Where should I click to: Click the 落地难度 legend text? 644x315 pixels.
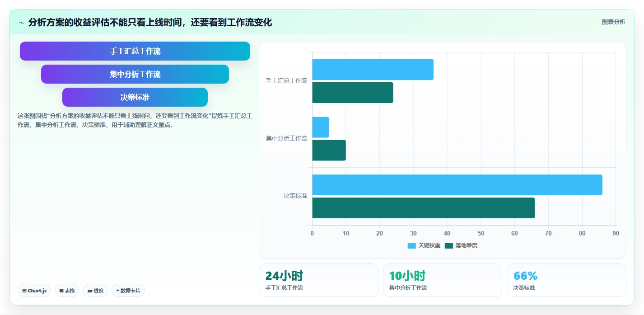466,245
